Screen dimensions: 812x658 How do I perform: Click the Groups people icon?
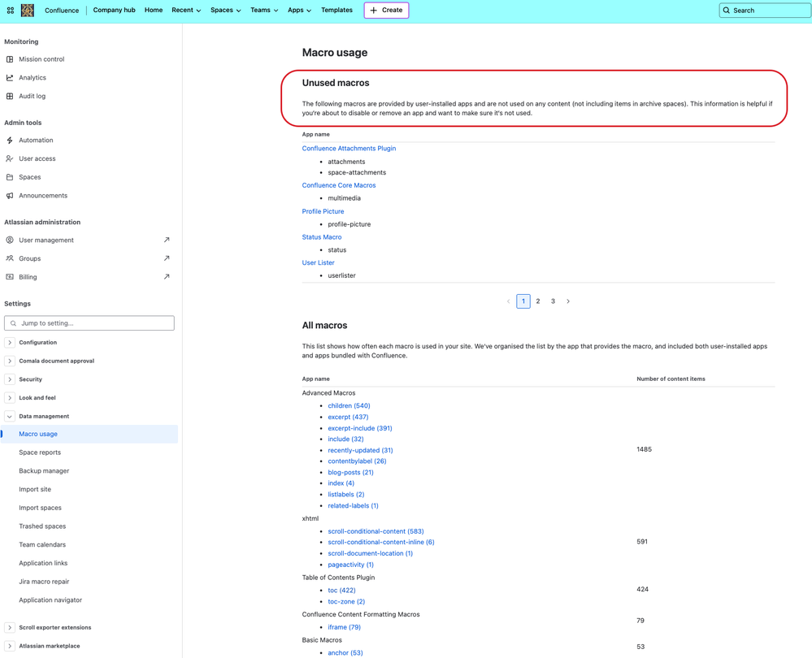point(10,258)
